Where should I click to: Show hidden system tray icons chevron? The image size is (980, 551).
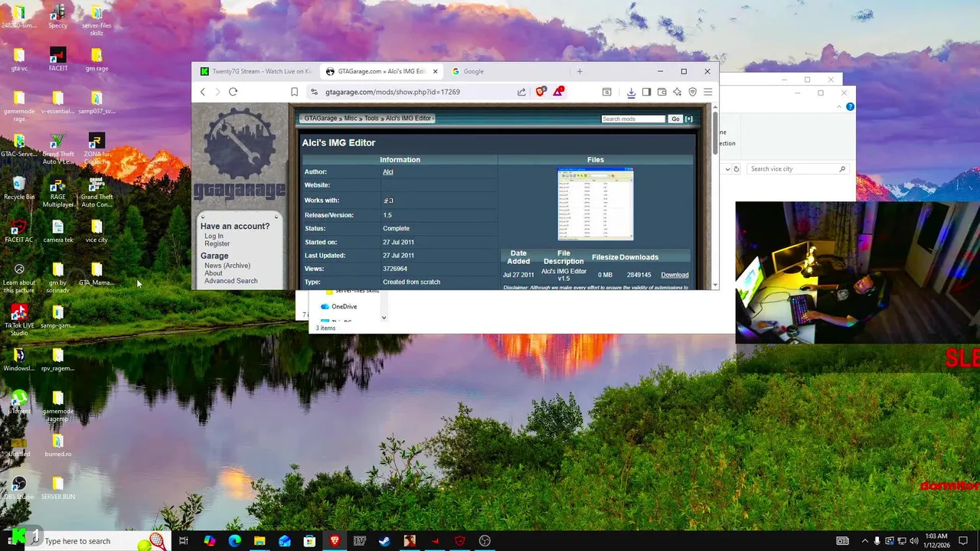(865, 541)
